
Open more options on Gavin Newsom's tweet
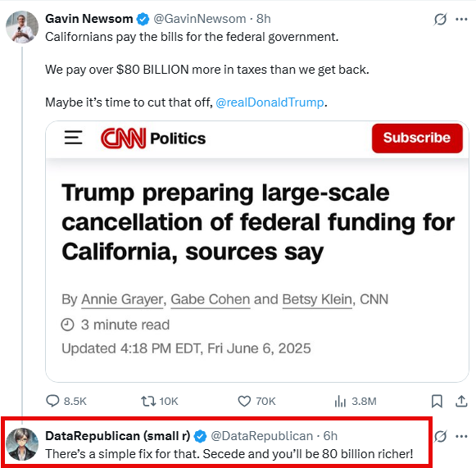461,19
